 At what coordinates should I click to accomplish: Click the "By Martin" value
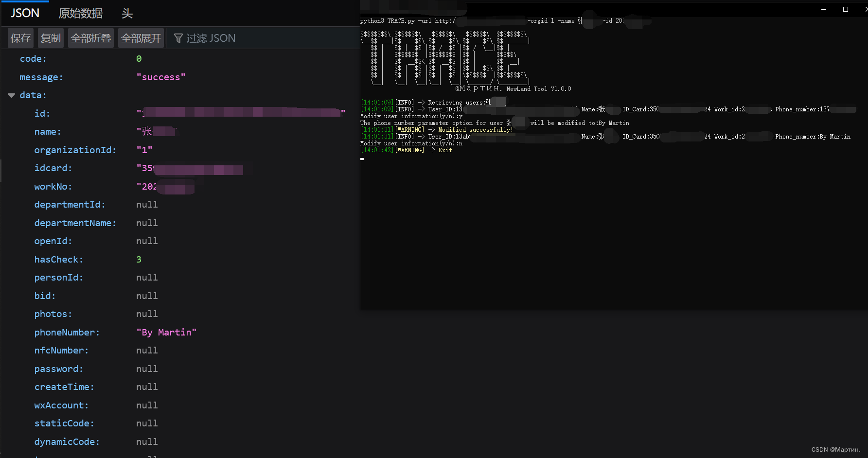(166, 333)
